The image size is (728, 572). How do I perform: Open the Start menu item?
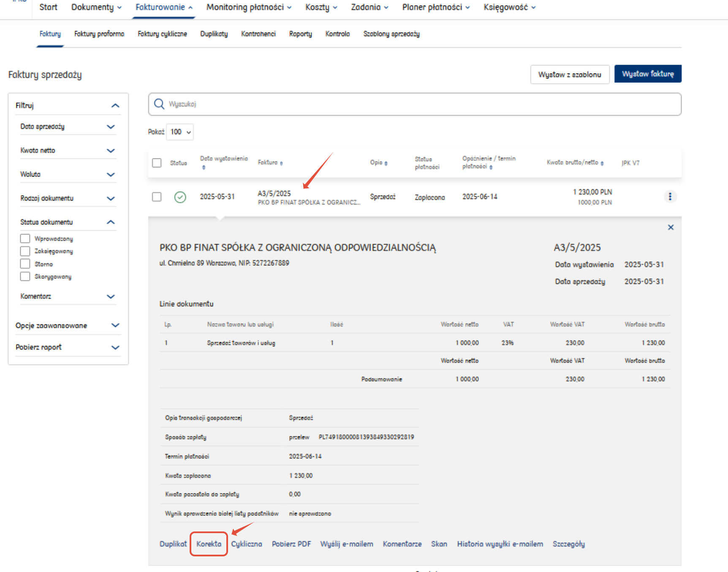pos(48,7)
